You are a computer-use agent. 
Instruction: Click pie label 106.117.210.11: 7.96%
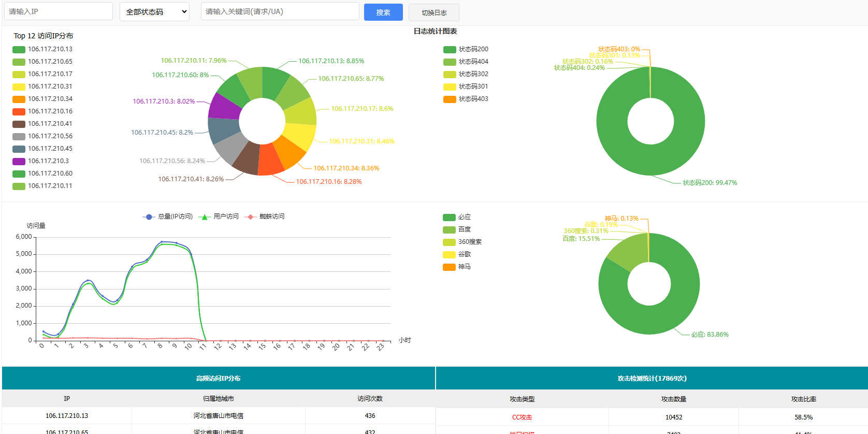click(194, 61)
